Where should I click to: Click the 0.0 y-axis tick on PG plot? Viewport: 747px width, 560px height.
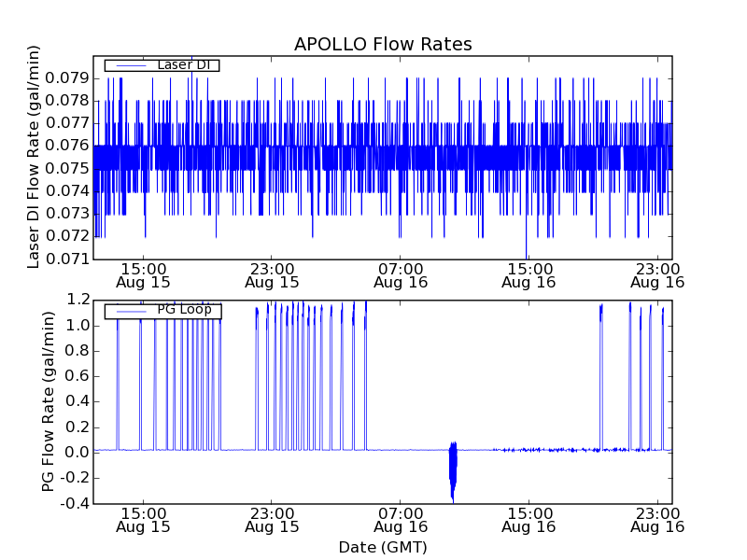(x=78, y=453)
